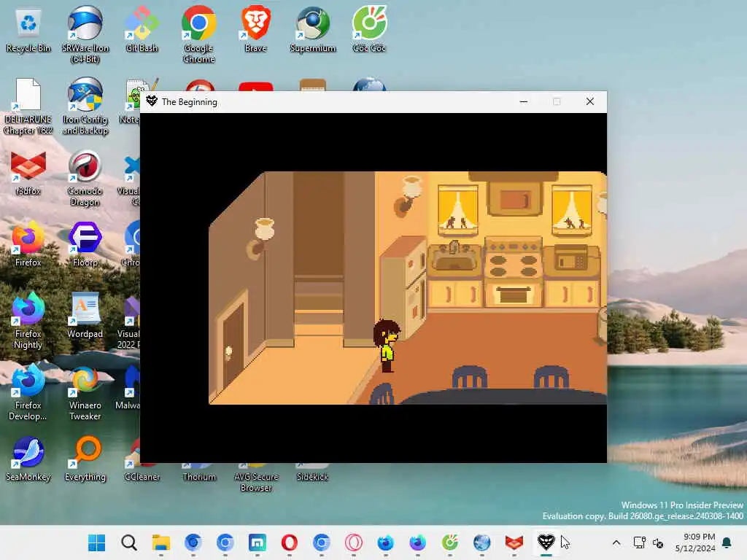Open purple Firefox Nightly taskbar icon
747x560 pixels.
(x=418, y=542)
